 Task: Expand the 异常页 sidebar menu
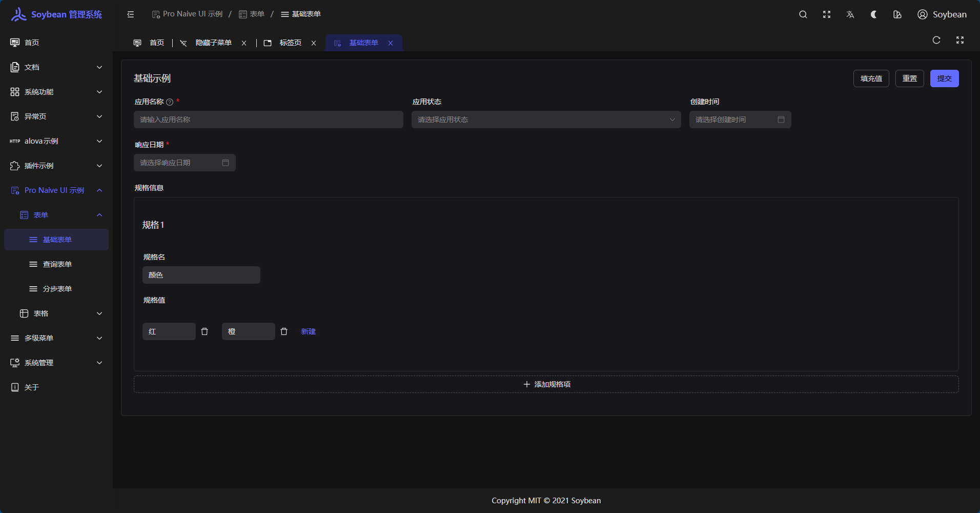56,116
